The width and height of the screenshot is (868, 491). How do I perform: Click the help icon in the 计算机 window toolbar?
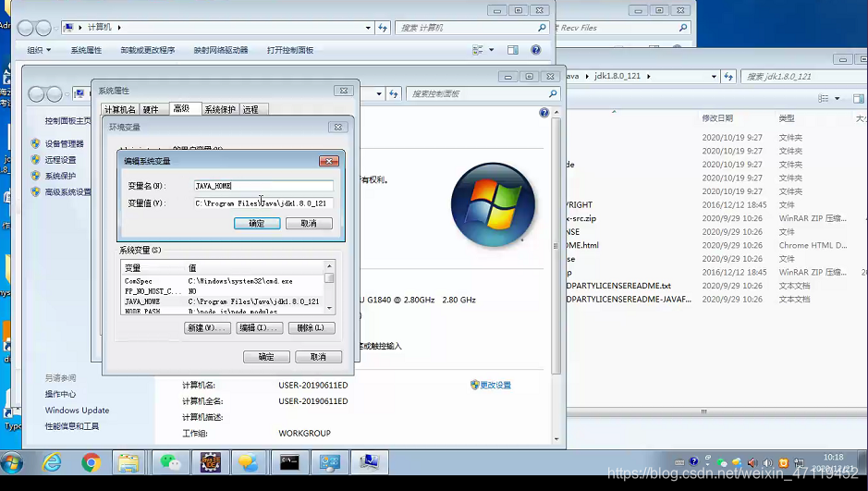pyautogui.click(x=536, y=50)
